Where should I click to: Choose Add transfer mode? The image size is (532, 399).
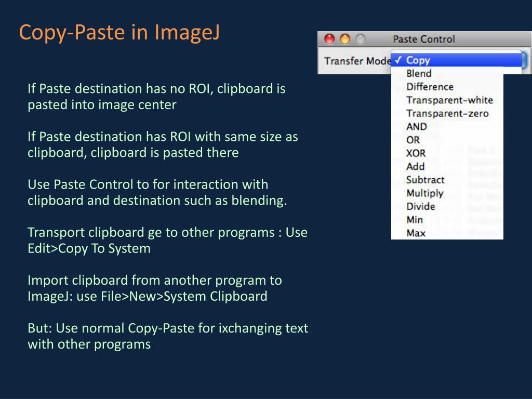[447, 166]
